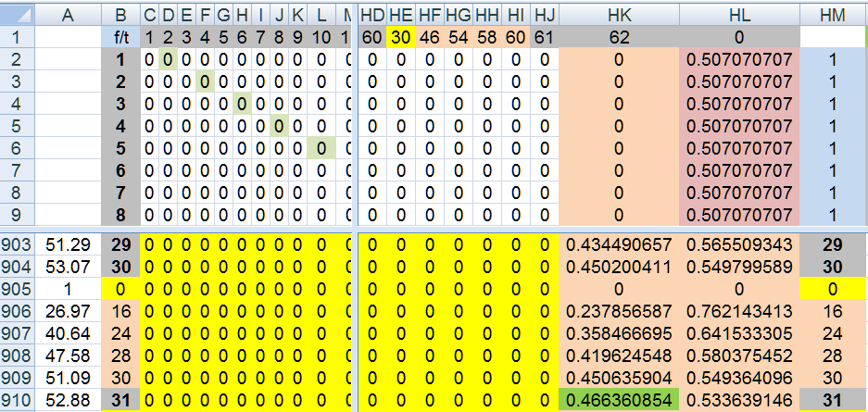Click cell 0.450635904 in column HK

pos(619,377)
